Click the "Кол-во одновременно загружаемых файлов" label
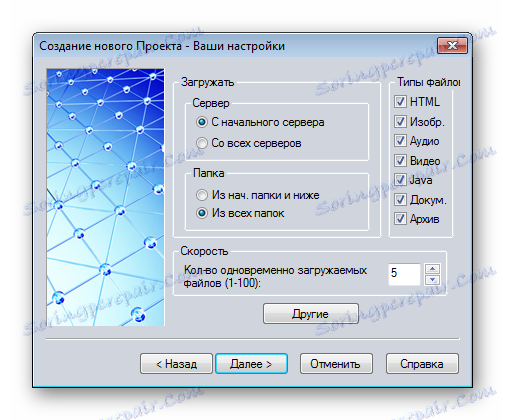Screen dimensions: 505x420 point(275,276)
